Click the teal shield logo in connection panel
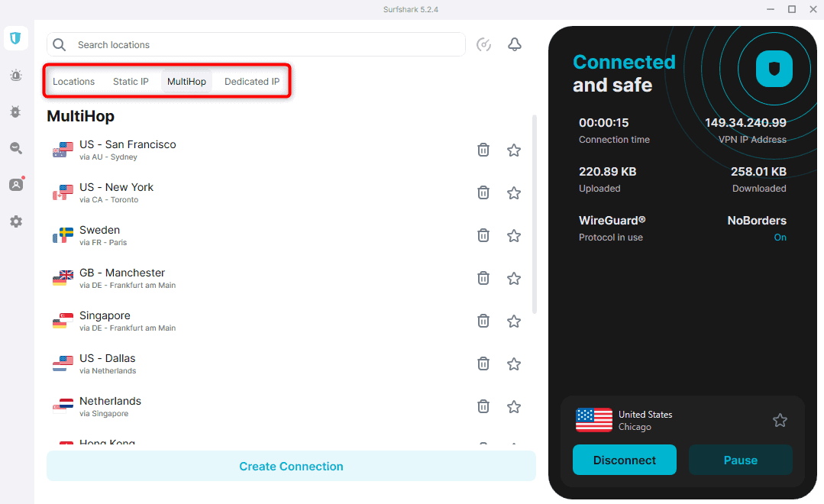Screen dimensions: 824x504 coord(774,69)
